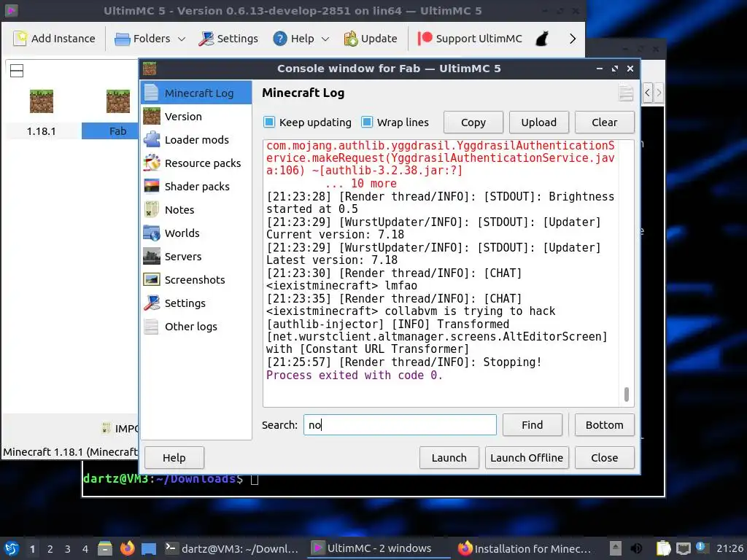Switch to workspace 2 in taskbar

pyautogui.click(x=50, y=549)
